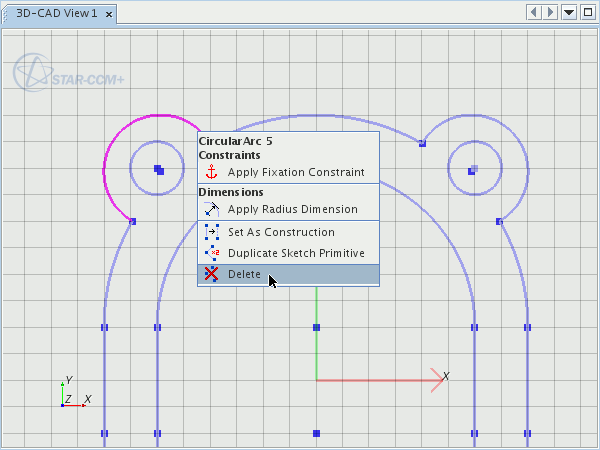The width and height of the screenshot is (600, 450).
Task: Choose Apply Radius Dimension menu entry
Action: coord(292,209)
